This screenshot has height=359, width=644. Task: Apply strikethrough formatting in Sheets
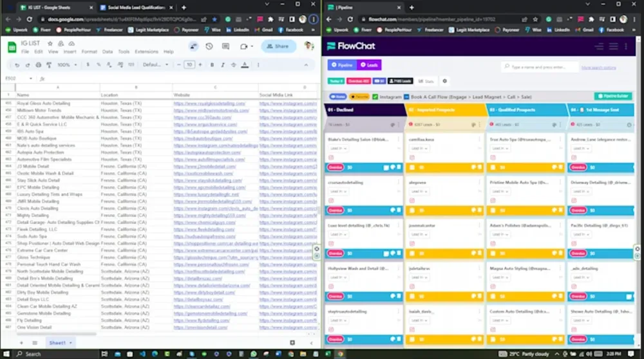[x=233, y=65]
